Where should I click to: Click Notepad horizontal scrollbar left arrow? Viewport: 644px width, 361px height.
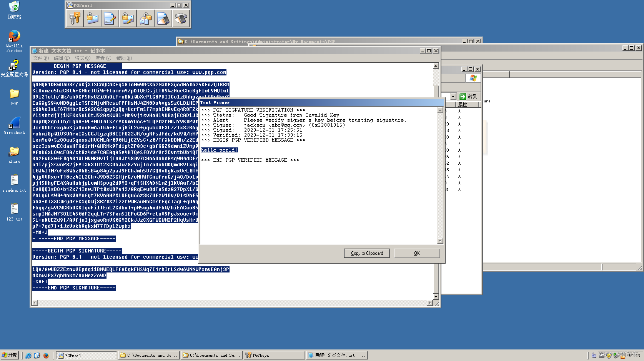click(x=35, y=303)
